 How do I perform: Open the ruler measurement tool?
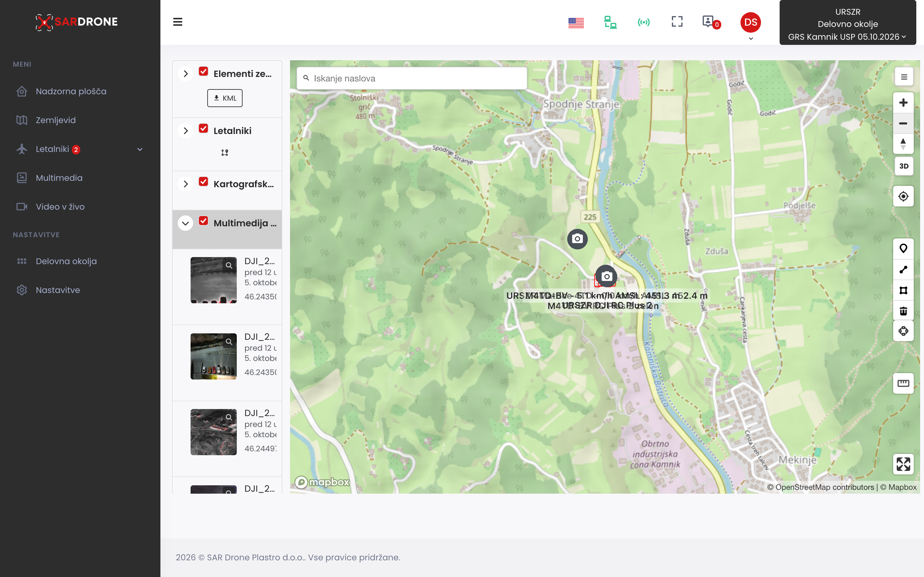pos(903,383)
